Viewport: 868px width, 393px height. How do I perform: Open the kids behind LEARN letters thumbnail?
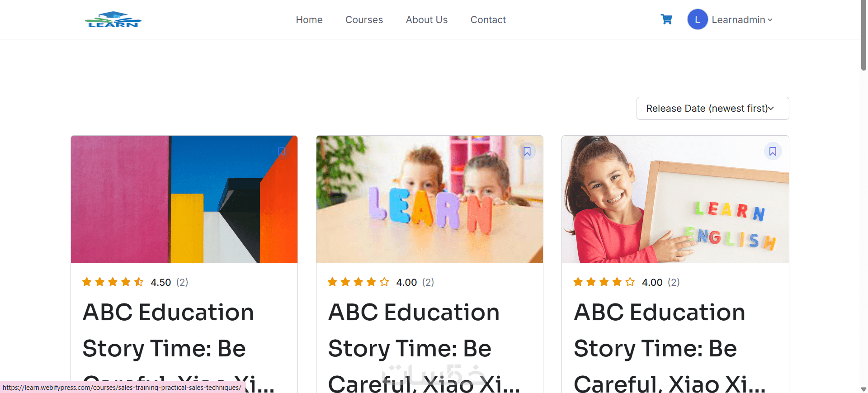[x=429, y=199]
